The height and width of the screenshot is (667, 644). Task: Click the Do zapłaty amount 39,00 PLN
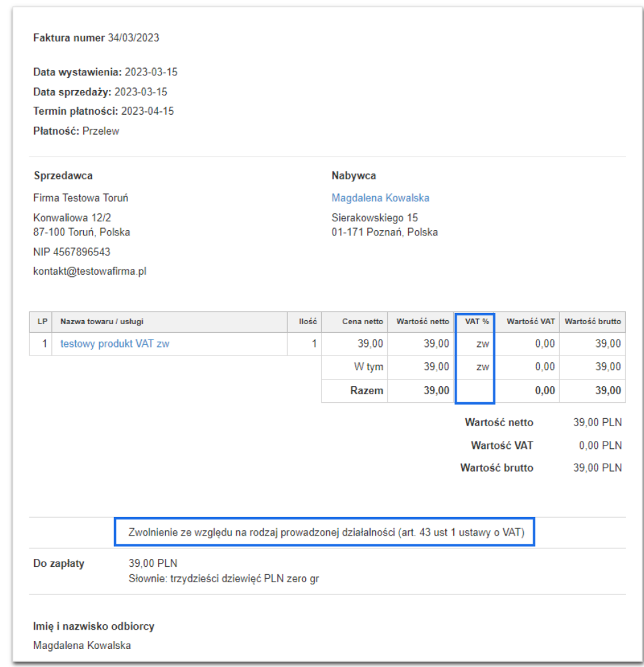click(153, 563)
